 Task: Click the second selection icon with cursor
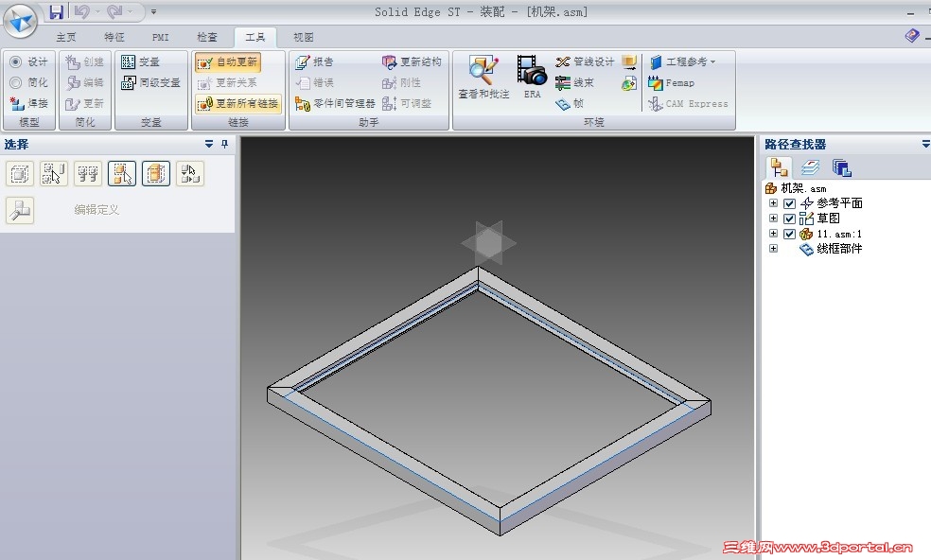tap(53, 173)
